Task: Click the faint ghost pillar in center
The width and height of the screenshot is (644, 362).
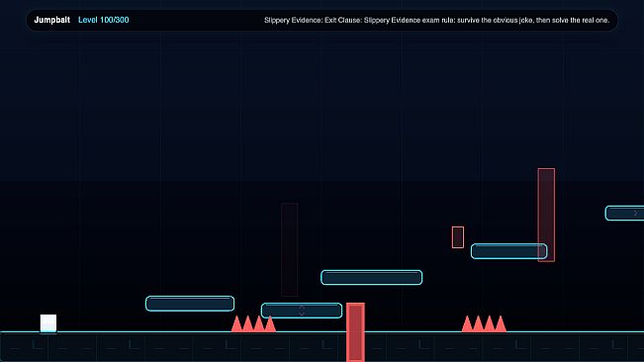Action: pos(290,249)
